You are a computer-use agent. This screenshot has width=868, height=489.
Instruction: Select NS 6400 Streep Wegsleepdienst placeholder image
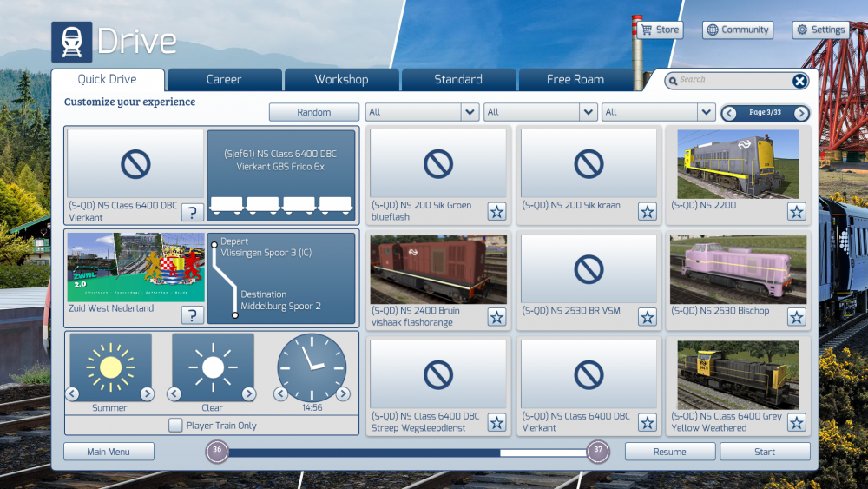coord(438,375)
